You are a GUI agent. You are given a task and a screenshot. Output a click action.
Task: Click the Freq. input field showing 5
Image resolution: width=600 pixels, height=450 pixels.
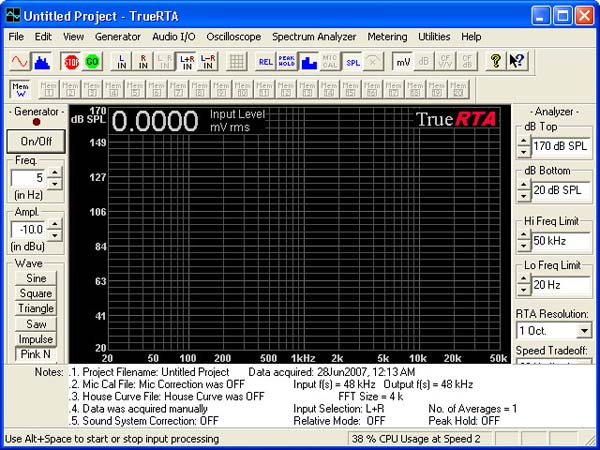28,178
